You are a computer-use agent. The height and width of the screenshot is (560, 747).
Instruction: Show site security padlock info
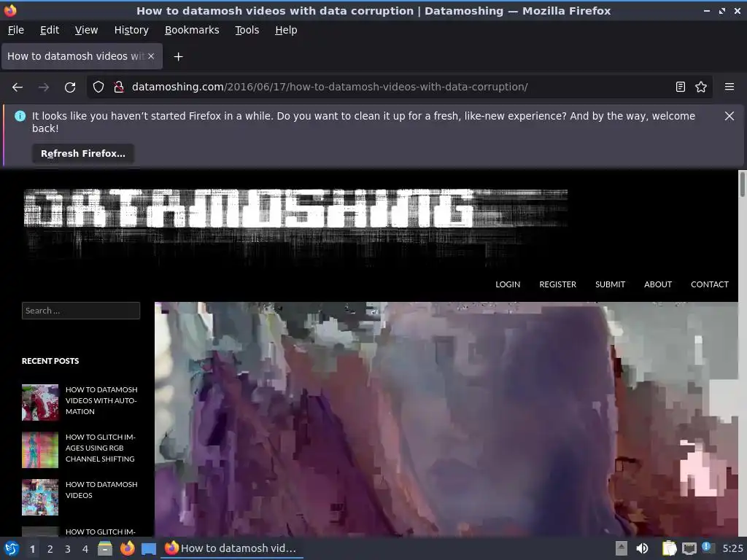tap(119, 87)
